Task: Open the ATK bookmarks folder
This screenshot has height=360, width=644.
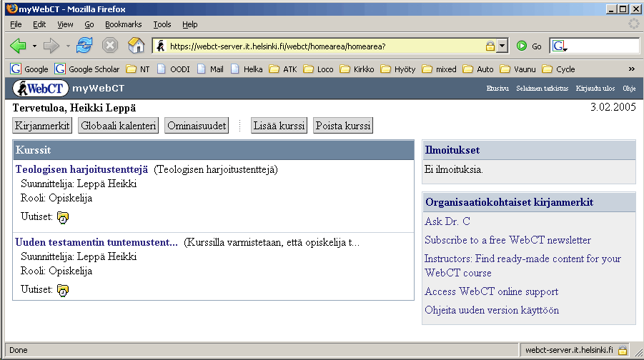Action: (x=283, y=69)
